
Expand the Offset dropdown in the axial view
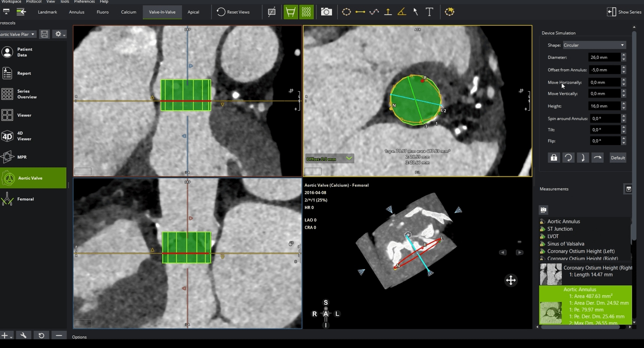pos(349,158)
